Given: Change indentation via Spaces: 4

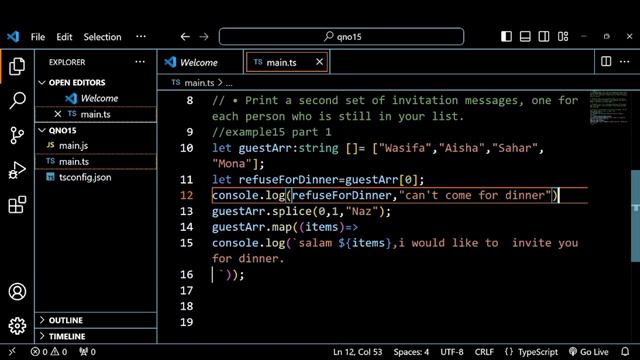Looking at the screenshot, I should coord(411,352).
